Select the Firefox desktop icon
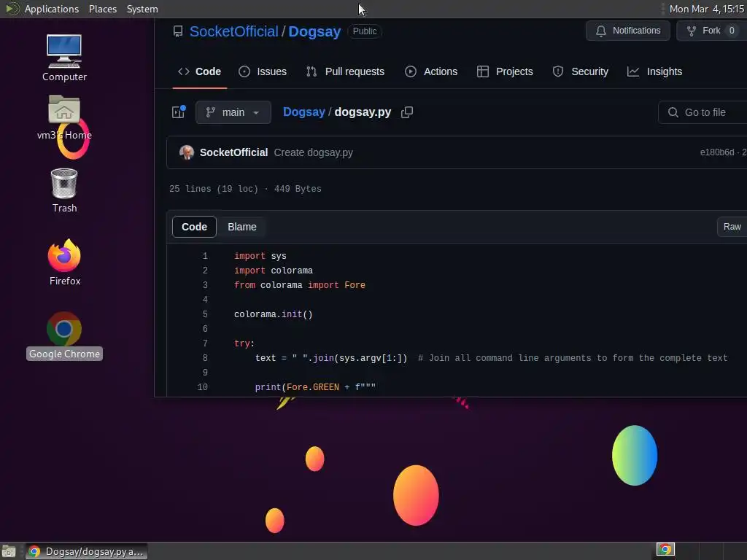The image size is (747, 560). click(64, 262)
